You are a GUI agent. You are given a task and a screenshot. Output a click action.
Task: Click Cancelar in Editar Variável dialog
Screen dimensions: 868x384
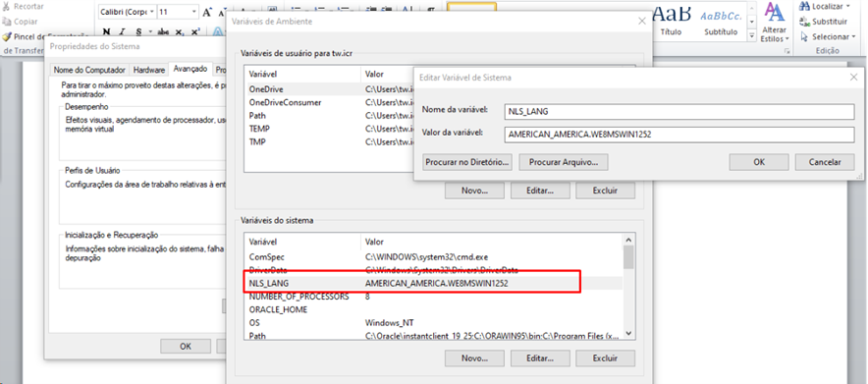pyautogui.click(x=825, y=162)
